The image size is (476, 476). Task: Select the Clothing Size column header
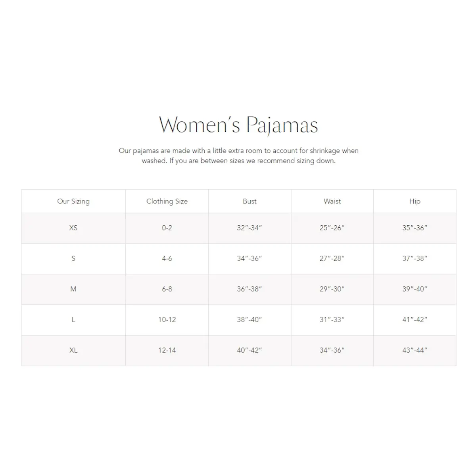(x=167, y=201)
